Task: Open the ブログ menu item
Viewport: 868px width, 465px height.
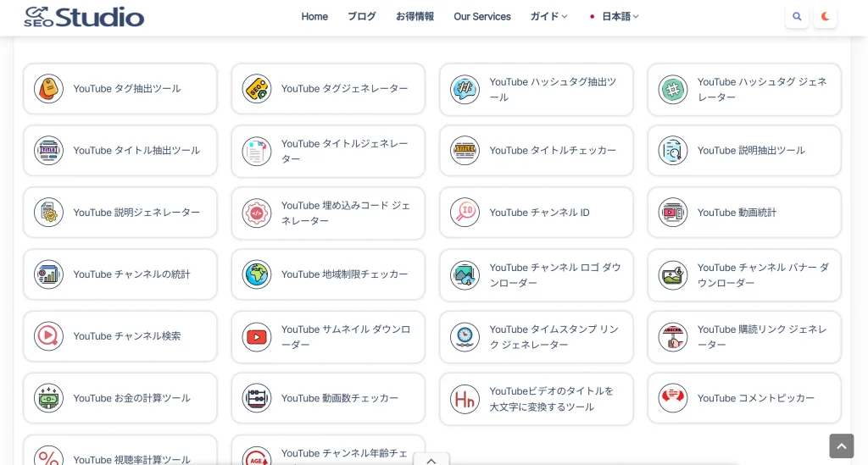Action: click(362, 17)
